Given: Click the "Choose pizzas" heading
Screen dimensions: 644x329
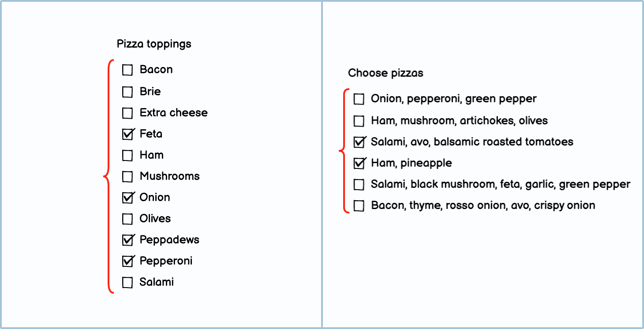Looking at the screenshot, I should pyautogui.click(x=386, y=73).
